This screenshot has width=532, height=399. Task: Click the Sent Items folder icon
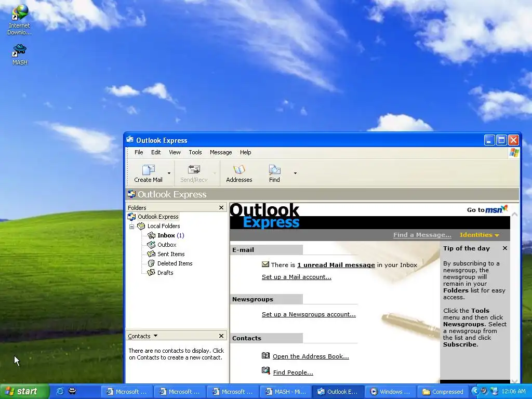click(151, 254)
